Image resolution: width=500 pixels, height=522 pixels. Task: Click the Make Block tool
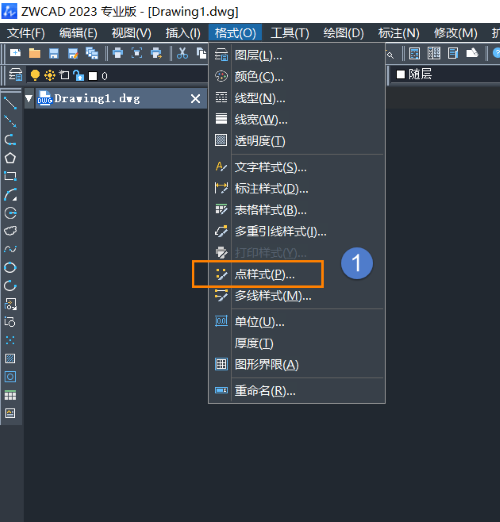pyautogui.click(x=10, y=322)
